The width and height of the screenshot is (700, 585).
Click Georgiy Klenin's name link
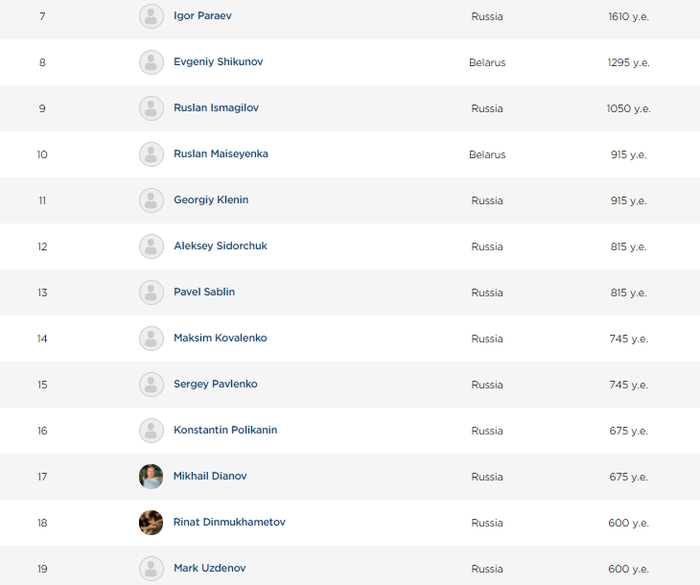(211, 200)
